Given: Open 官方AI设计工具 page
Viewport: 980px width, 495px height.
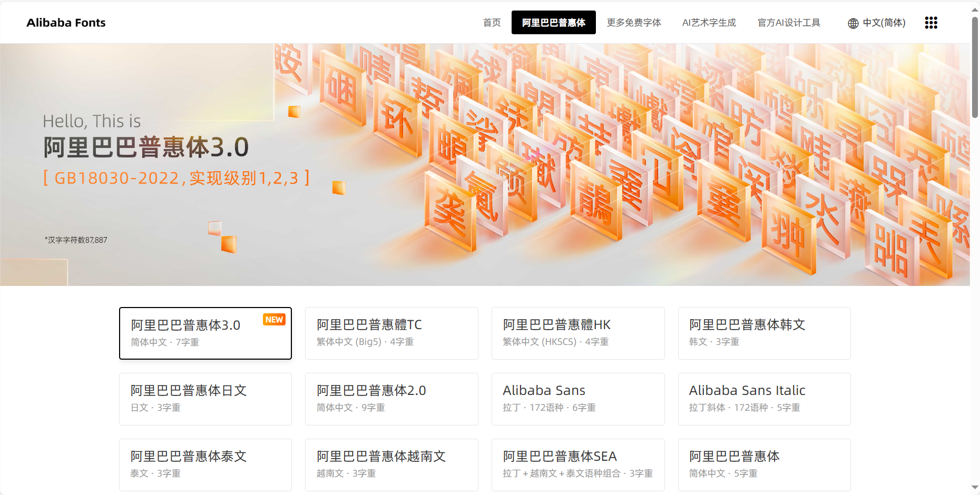Looking at the screenshot, I should (789, 23).
